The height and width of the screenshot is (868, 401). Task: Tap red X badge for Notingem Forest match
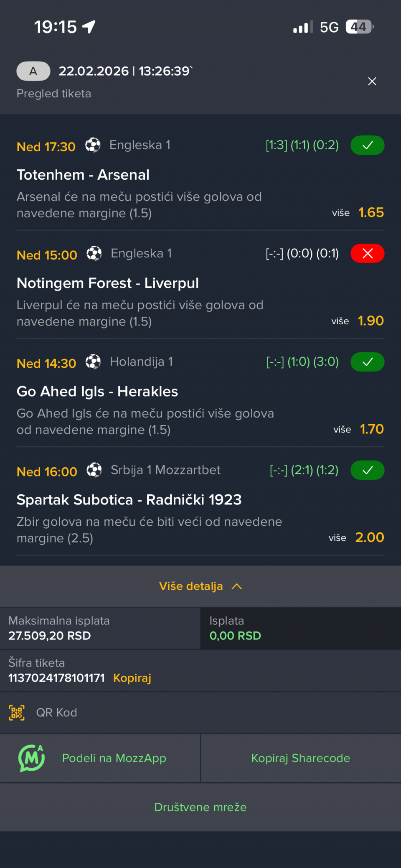tap(367, 254)
